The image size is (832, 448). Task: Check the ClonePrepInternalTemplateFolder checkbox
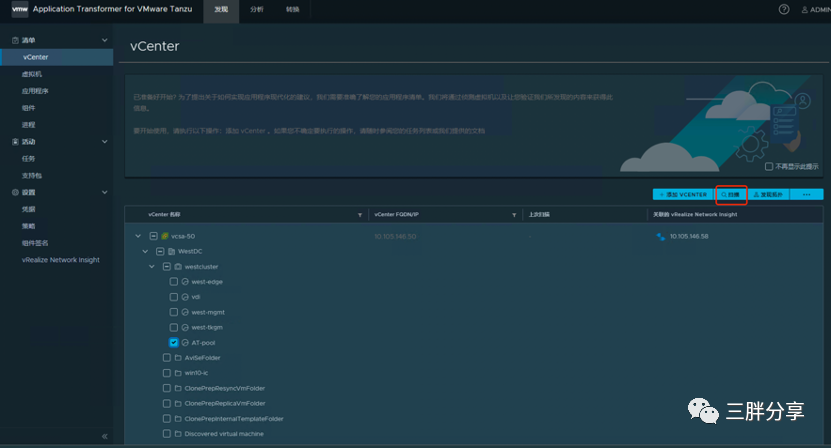pos(167,419)
